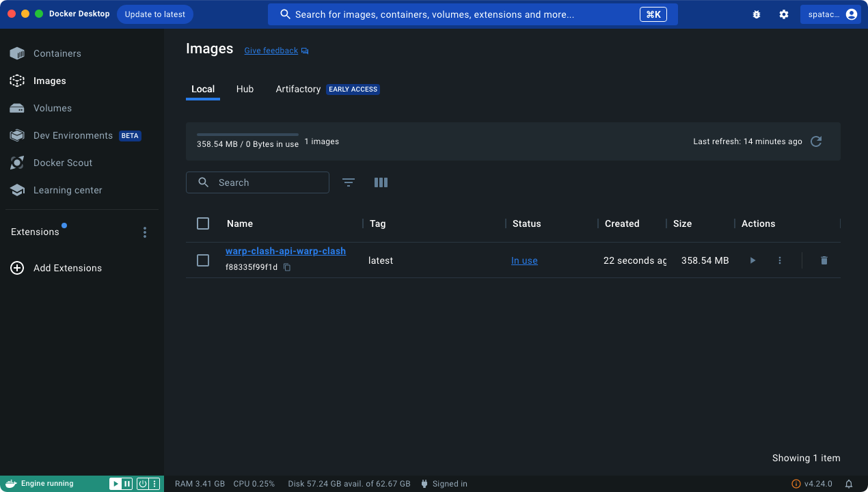Sort by the Status column header
Viewport: 868px width, 492px height.
pyautogui.click(x=527, y=223)
